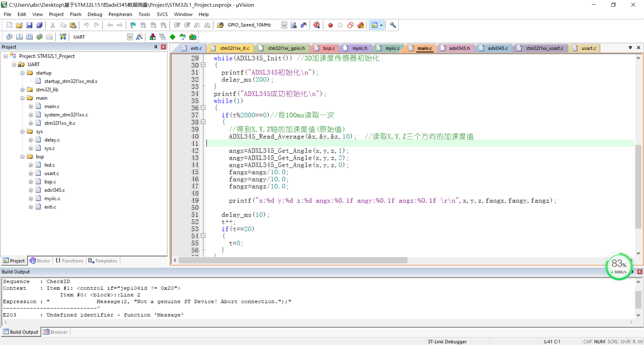
Task: Click the editor horizontal scrollbar
Action: [293, 260]
